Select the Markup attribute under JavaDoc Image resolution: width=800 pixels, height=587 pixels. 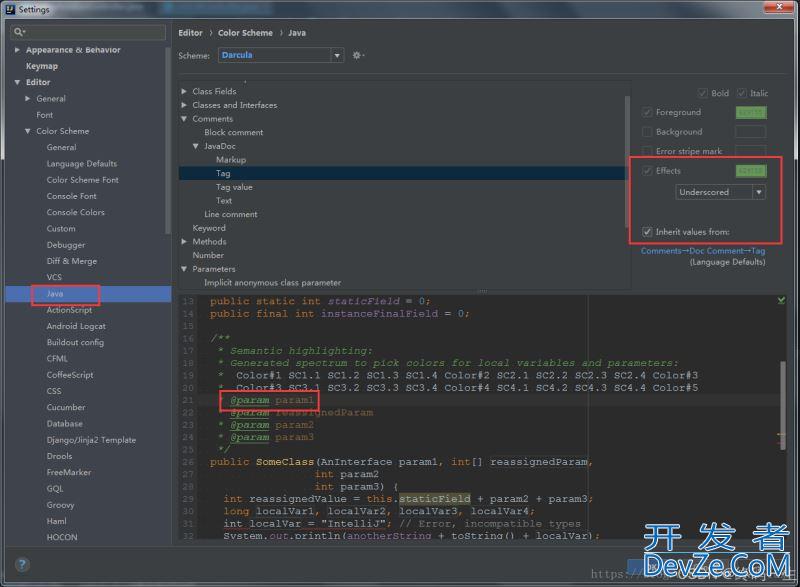pyautogui.click(x=231, y=160)
